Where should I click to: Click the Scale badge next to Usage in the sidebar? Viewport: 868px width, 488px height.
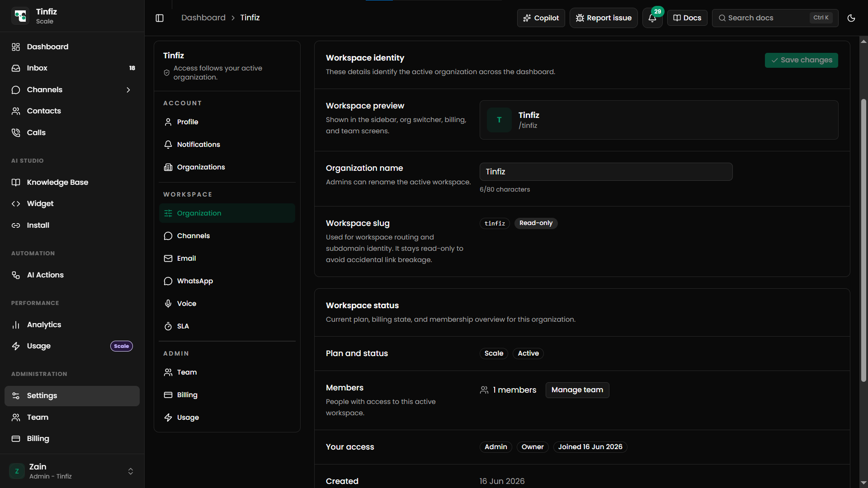click(122, 346)
